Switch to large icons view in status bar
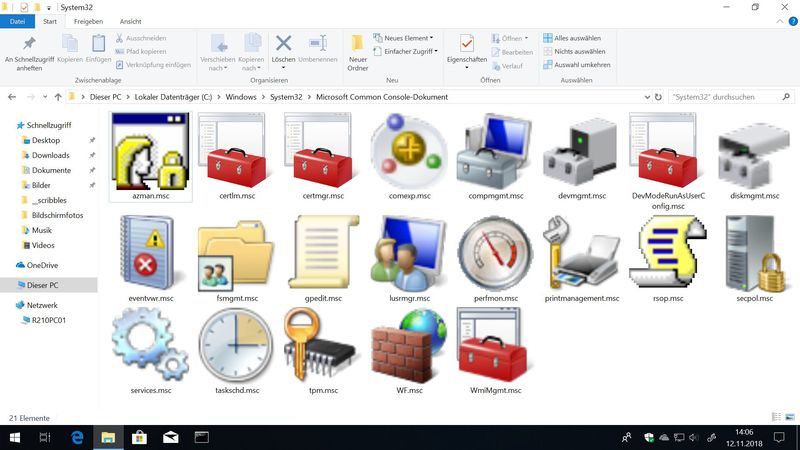Screen dimensions: 800x450 pos(790,417)
